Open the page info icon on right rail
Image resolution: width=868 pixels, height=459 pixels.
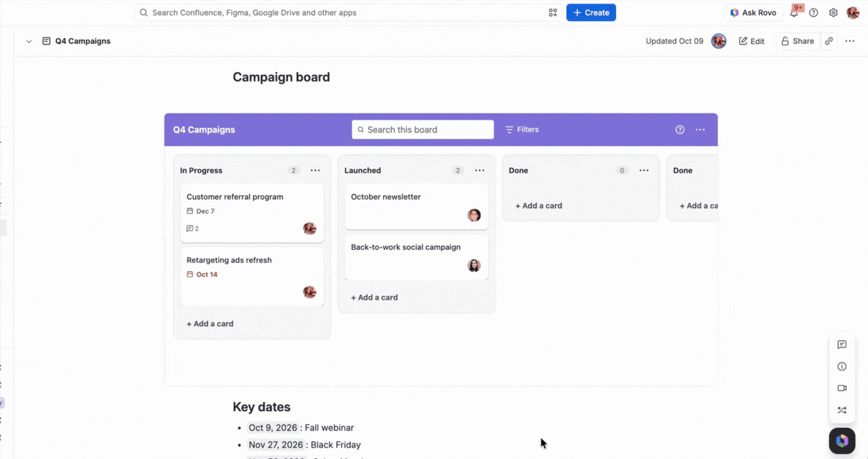click(x=842, y=366)
